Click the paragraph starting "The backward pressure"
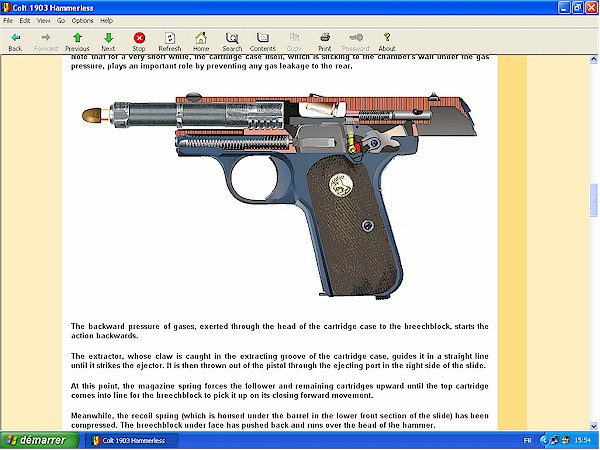The height and width of the screenshot is (450, 600). coord(280,331)
